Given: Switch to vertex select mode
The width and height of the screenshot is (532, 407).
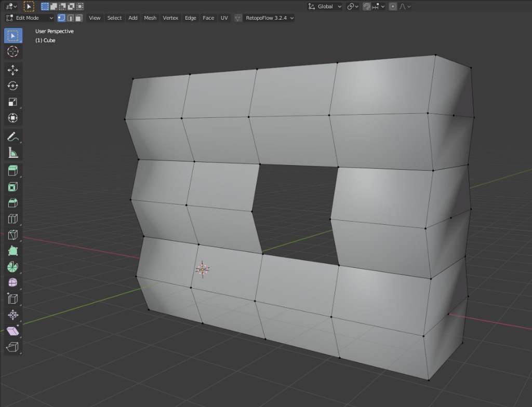Looking at the screenshot, I should [61, 18].
